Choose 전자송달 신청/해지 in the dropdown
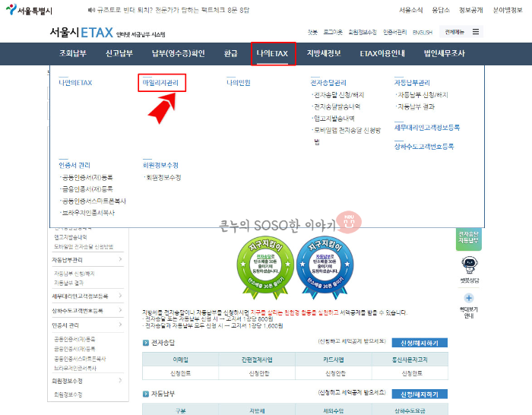This screenshot has height=415, width=532. tap(339, 95)
